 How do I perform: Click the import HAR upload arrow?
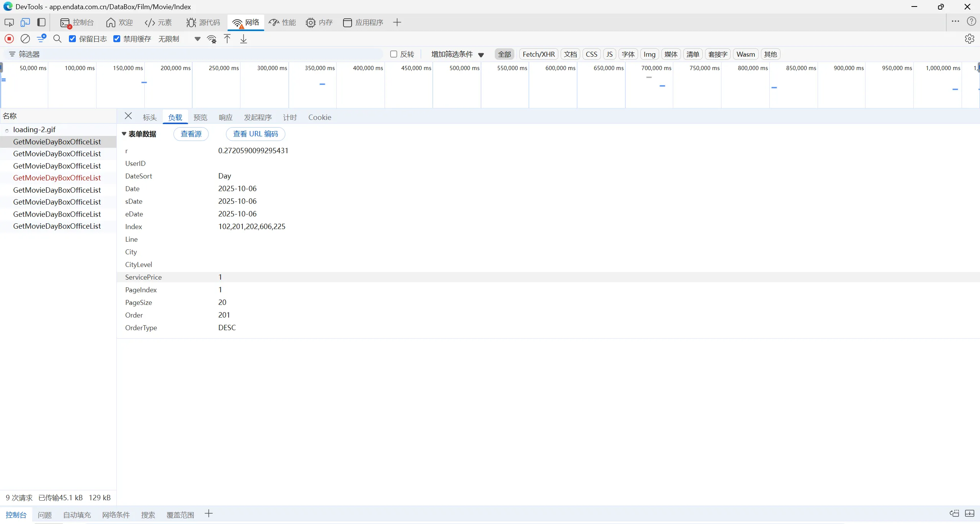coord(227,39)
